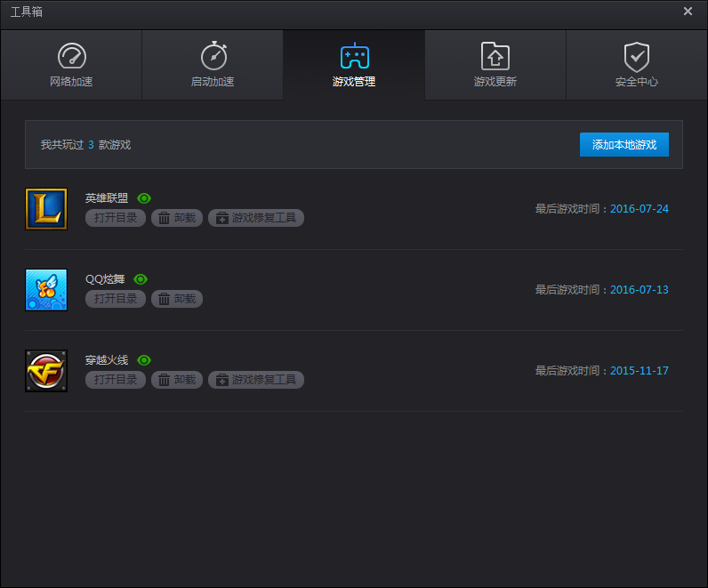Open the 网络加速 tab

tap(71, 65)
